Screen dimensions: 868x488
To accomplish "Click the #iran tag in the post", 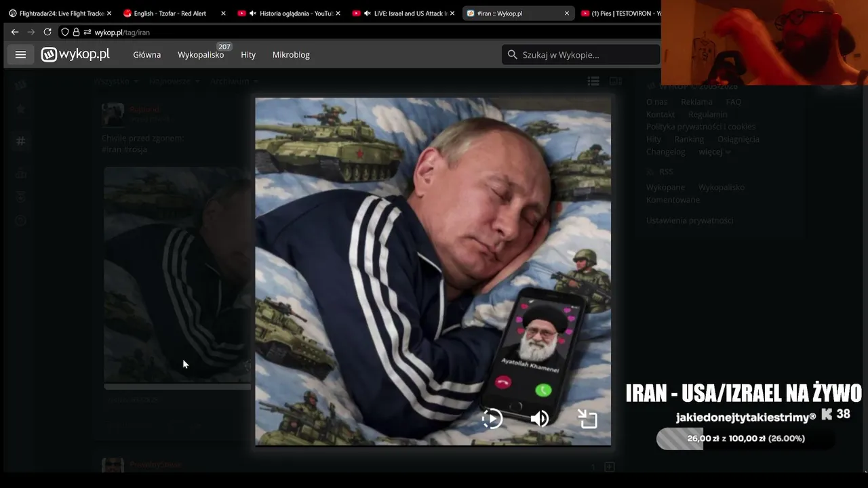I will tap(111, 149).
